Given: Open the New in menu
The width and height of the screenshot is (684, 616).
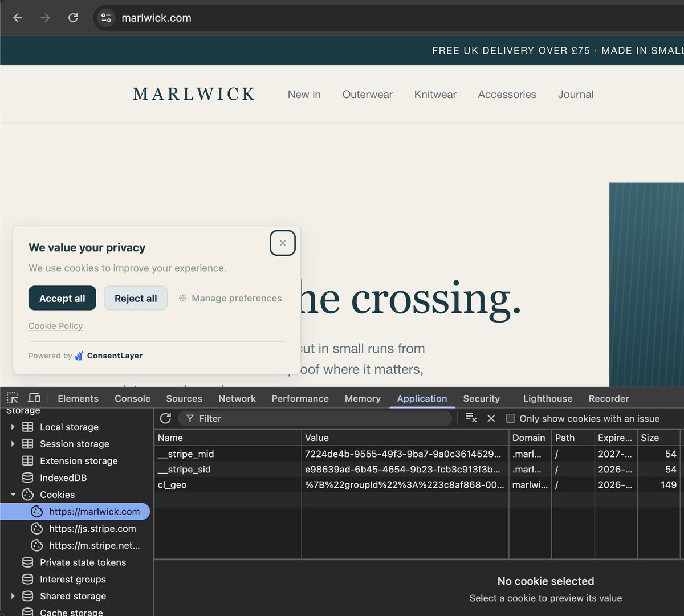Looking at the screenshot, I should pyautogui.click(x=304, y=95).
